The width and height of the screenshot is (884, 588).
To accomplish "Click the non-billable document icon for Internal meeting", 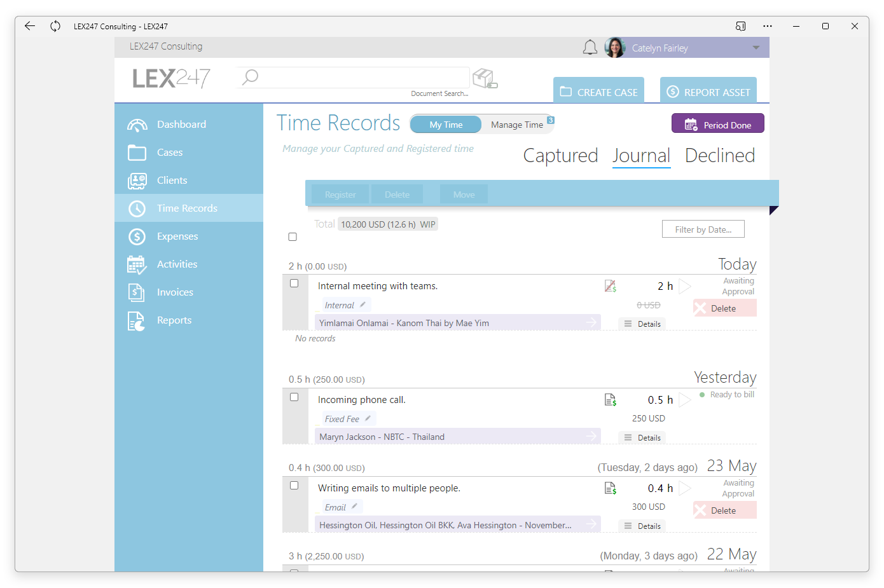I will pyautogui.click(x=611, y=286).
